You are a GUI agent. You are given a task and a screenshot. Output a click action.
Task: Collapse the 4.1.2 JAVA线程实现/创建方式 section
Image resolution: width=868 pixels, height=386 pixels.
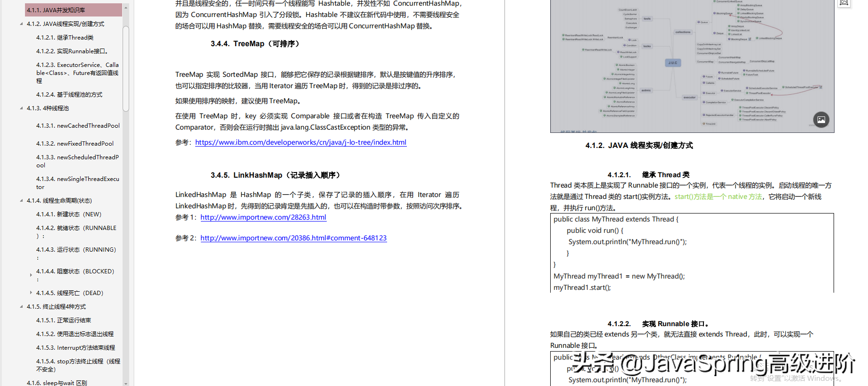(x=21, y=24)
